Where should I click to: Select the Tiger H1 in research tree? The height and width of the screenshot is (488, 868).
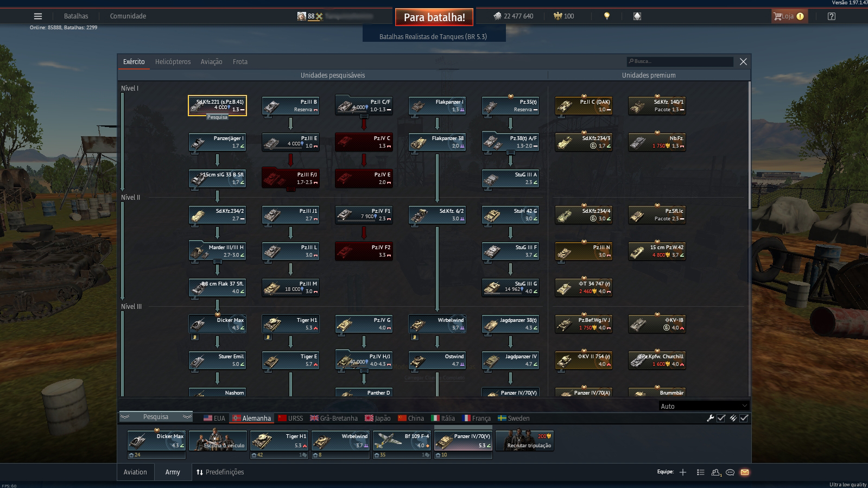[290, 324]
